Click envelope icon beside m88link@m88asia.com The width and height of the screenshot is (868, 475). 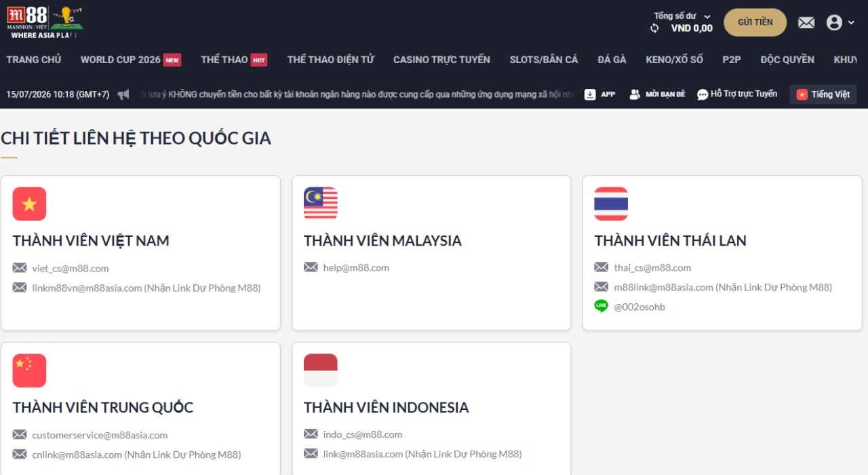(601, 286)
